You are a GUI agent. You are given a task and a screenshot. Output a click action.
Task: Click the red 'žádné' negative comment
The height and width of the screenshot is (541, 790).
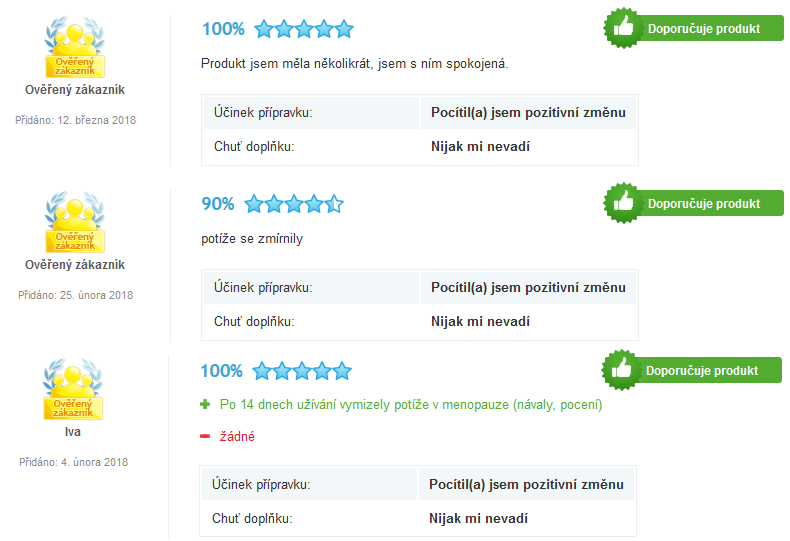tap(237, 436)
